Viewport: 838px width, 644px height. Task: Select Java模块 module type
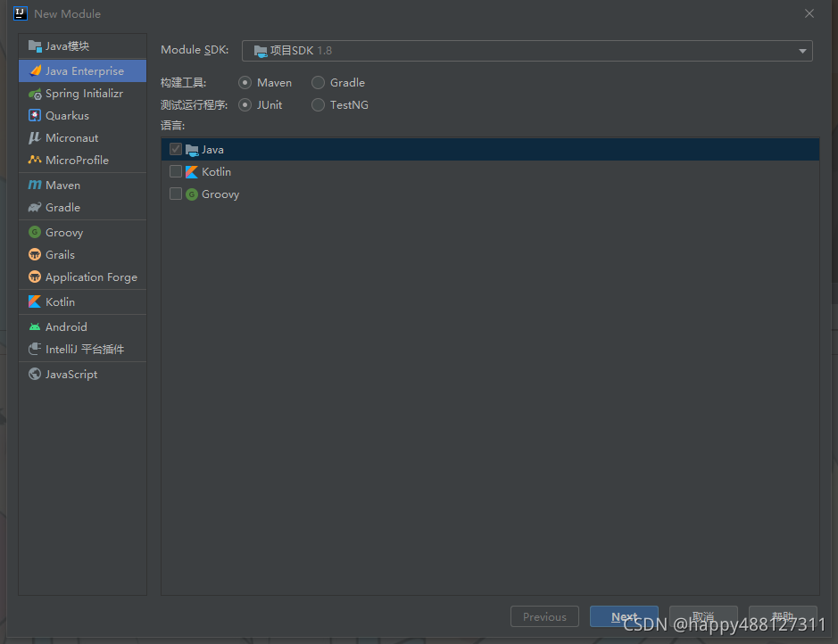pyautogui.click(x=82, y=46)
